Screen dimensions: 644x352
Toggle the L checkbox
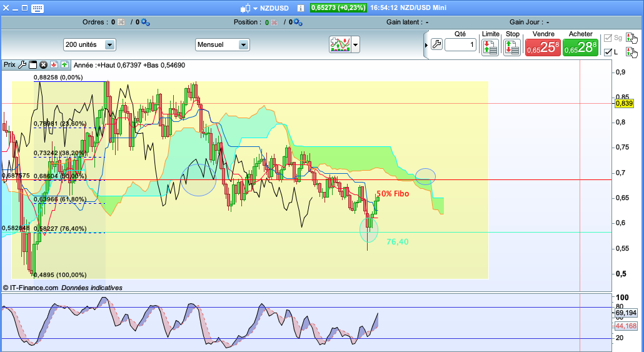pyautogui.click(x=606, y=52)
